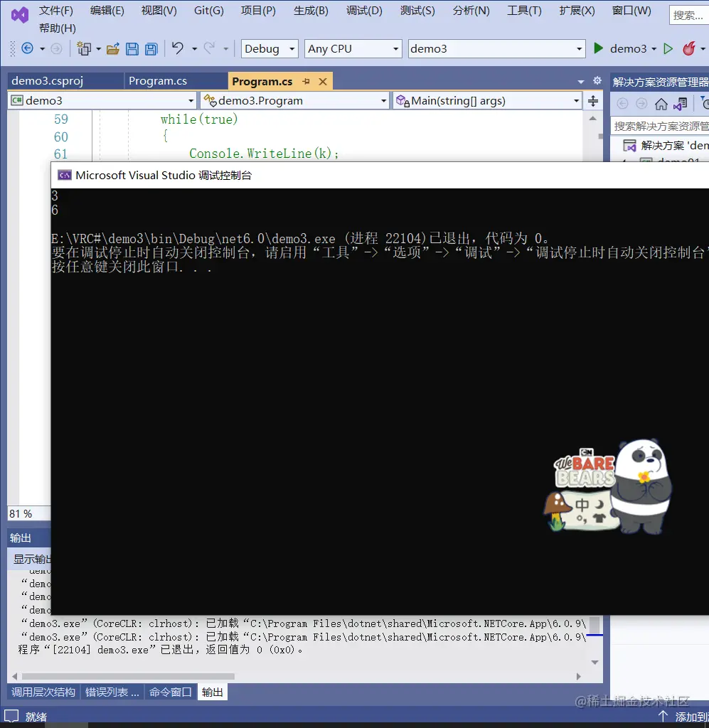709x728 pixels.
Task: Open the debug target demo3 dropdown arrow
Action: click(x=654, y=49)
